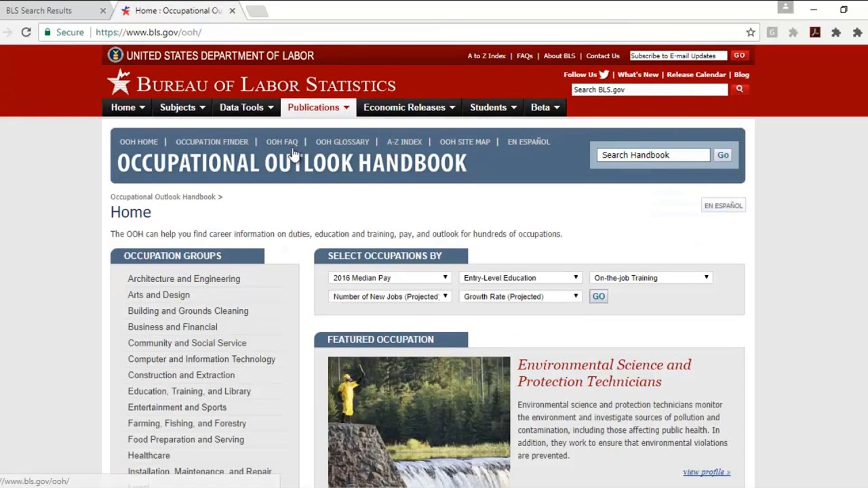Image resolution: width=868 pixels, height=488 pixels.
Task: Expand Number of New Jobs (Projected) dropdown
Action: tap(390, 296)
